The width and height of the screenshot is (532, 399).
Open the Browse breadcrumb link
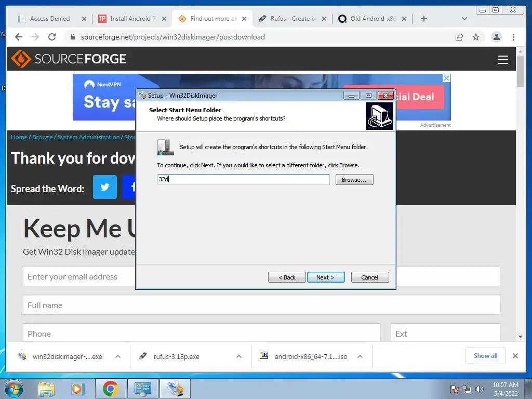43,137
